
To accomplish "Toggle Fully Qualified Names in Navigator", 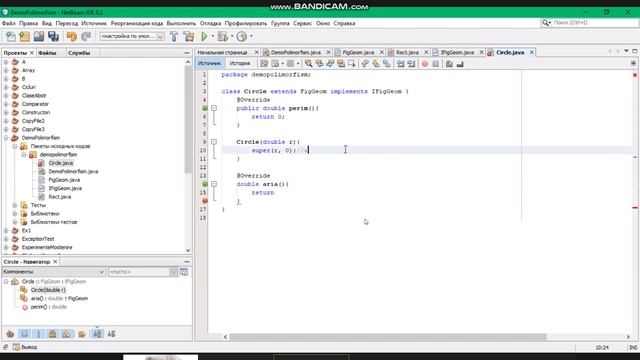I will click(x=82, y=334).
